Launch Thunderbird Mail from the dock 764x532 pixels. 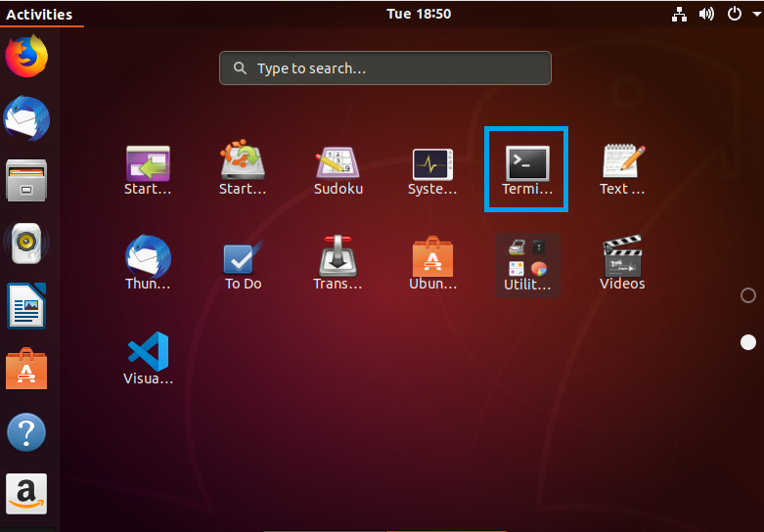coord(26,119)
